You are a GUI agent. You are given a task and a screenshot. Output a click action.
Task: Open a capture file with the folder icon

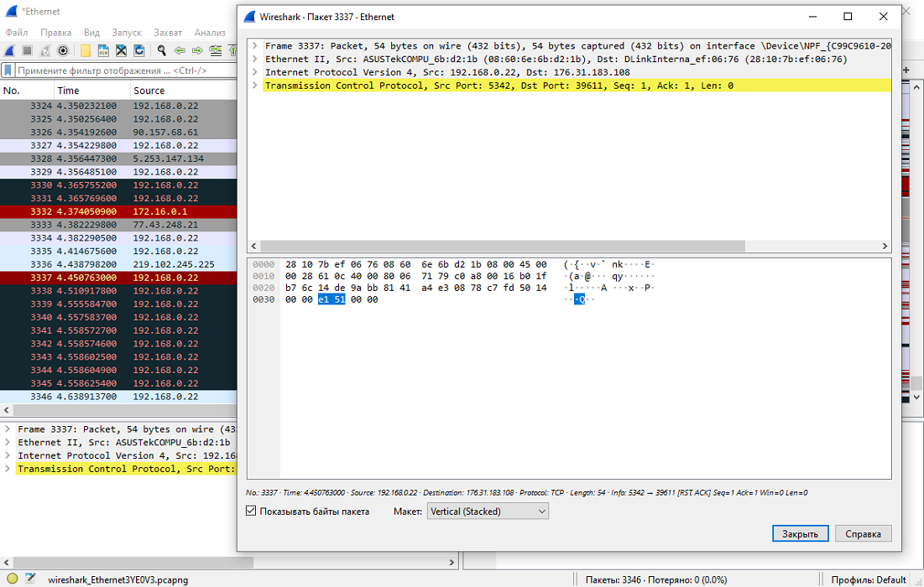coord(86,50)
